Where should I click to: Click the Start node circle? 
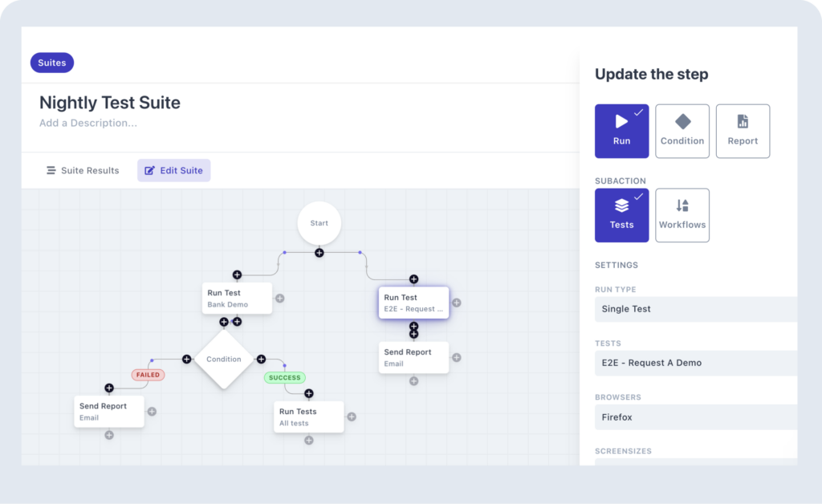coord(319,223)
